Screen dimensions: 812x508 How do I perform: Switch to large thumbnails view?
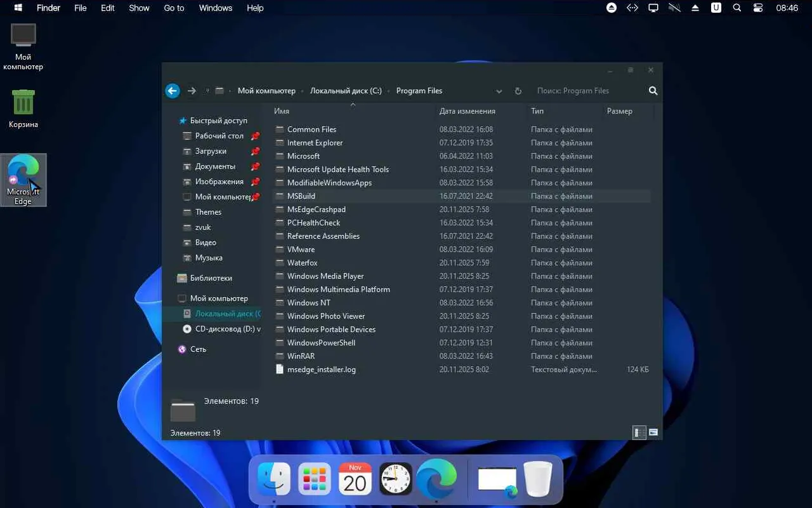(x=653, y=432)
